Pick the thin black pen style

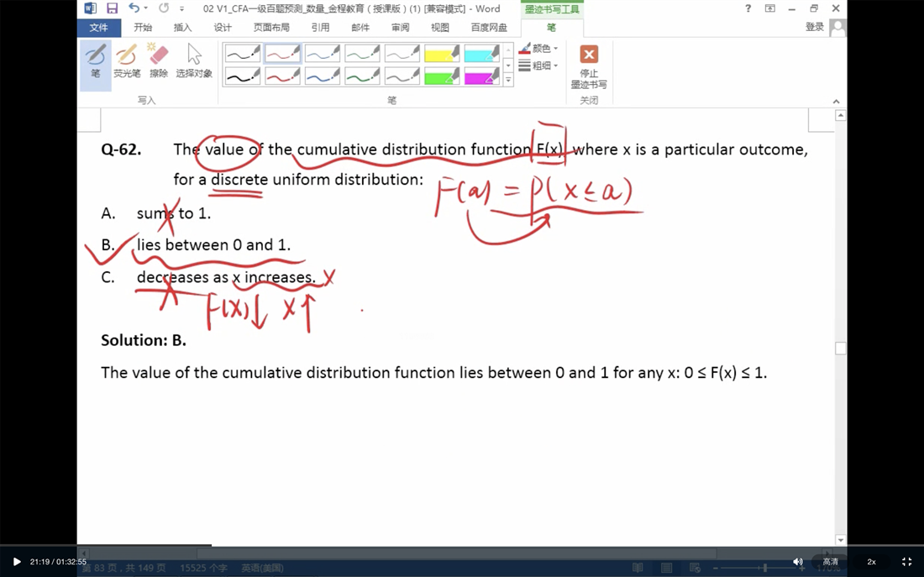243,54
